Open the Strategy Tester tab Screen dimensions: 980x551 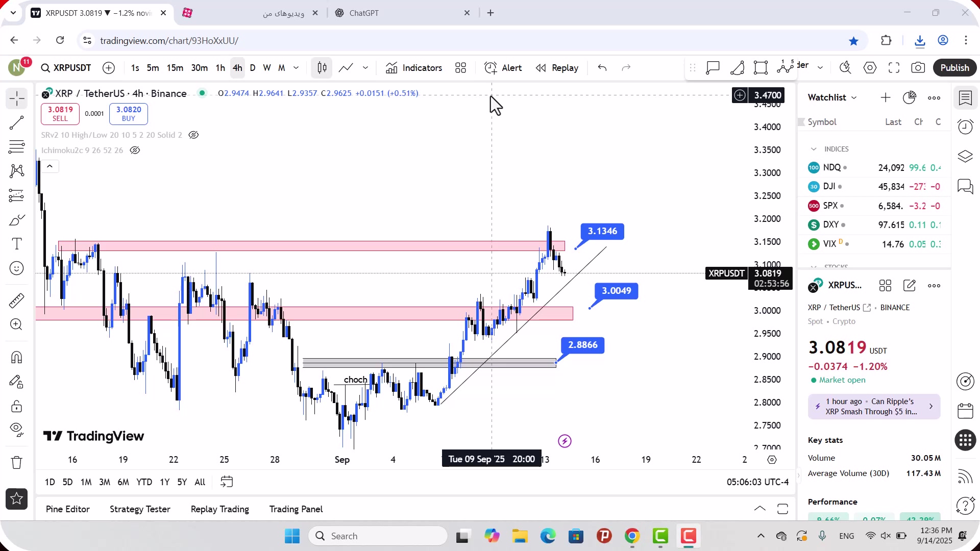140,509
